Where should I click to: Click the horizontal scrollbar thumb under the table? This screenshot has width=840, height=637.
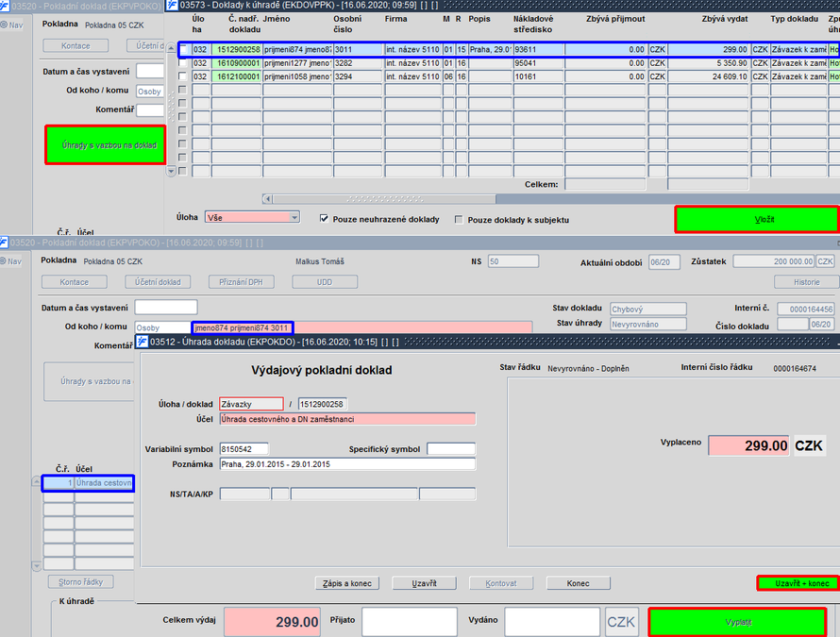click(384, 199)
